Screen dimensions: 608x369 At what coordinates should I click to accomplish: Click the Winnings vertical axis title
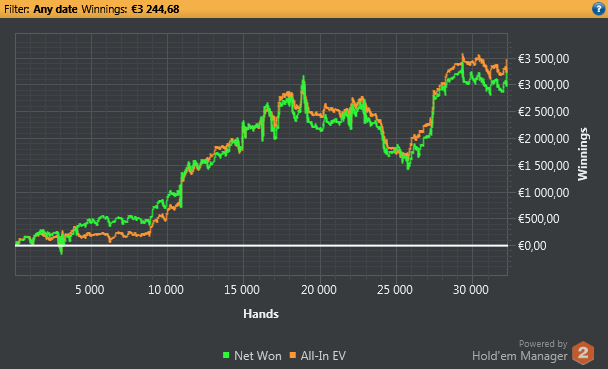[x=582, y=154]
